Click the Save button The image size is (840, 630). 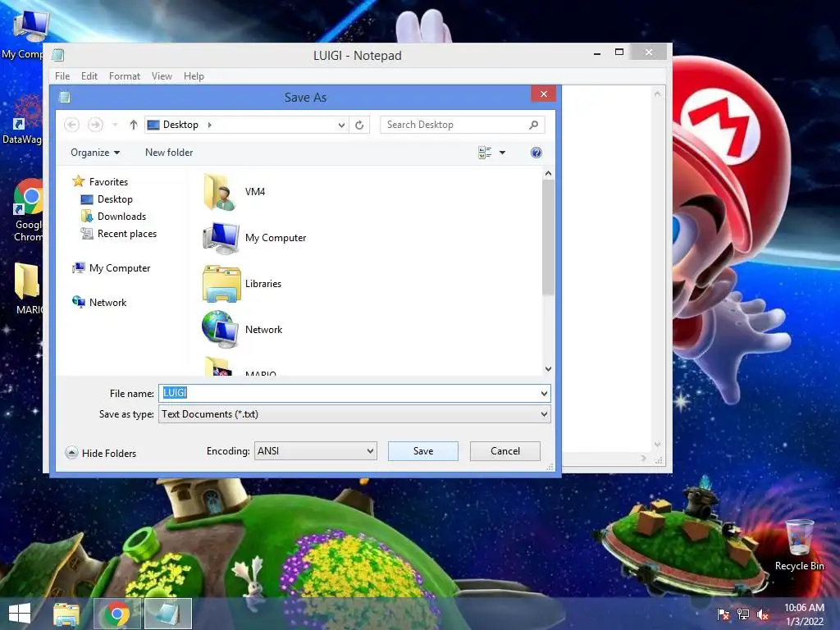[423, 451]
